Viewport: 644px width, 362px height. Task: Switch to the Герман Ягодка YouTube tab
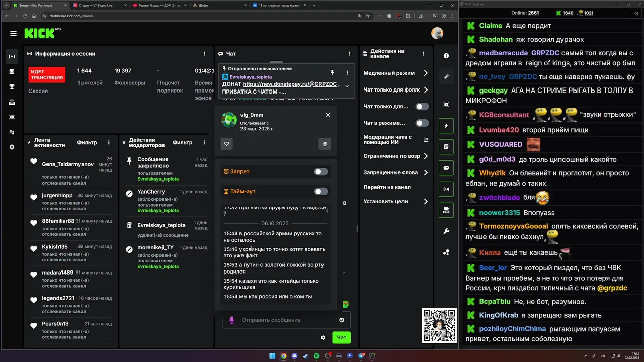click(159, 5)
